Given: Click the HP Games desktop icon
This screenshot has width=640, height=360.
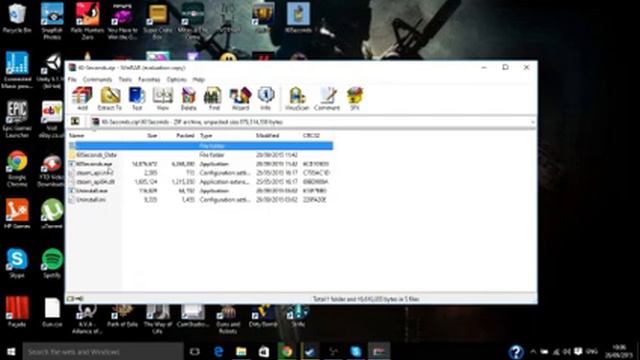Looking at the screenshot, I should click(17, 213).
